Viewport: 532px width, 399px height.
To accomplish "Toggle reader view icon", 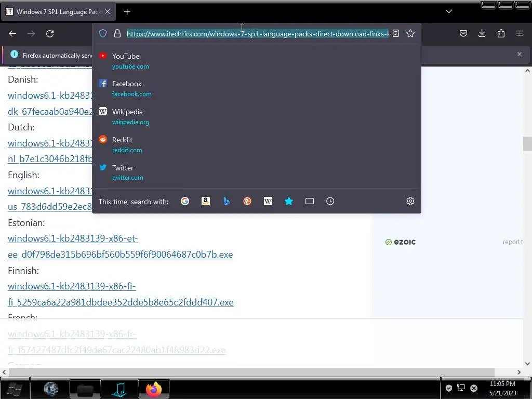I will (x=395, y=33).
